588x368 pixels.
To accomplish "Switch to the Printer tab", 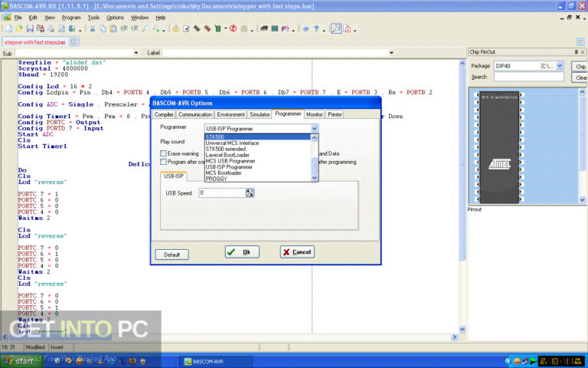I will click(335, 114).
